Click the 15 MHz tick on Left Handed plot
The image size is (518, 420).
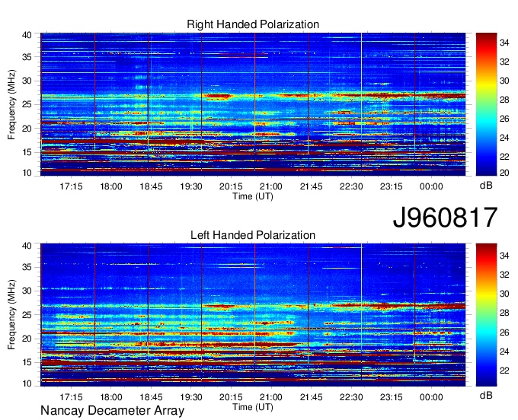(27, 363)
